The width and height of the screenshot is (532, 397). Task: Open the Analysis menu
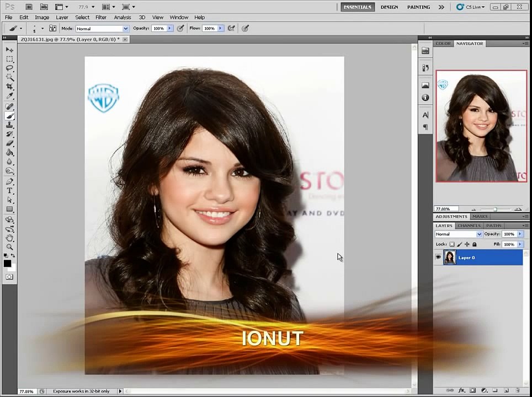point(123,17)
